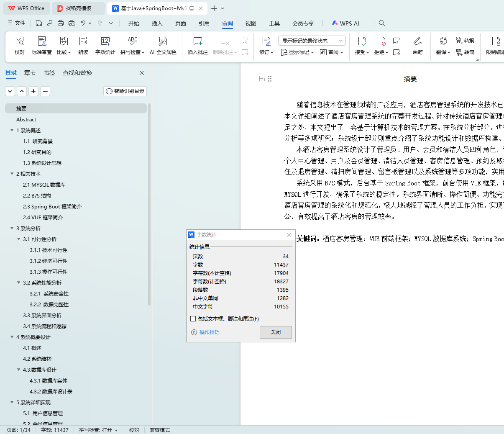Open 字数统计 word count tool

105,46
